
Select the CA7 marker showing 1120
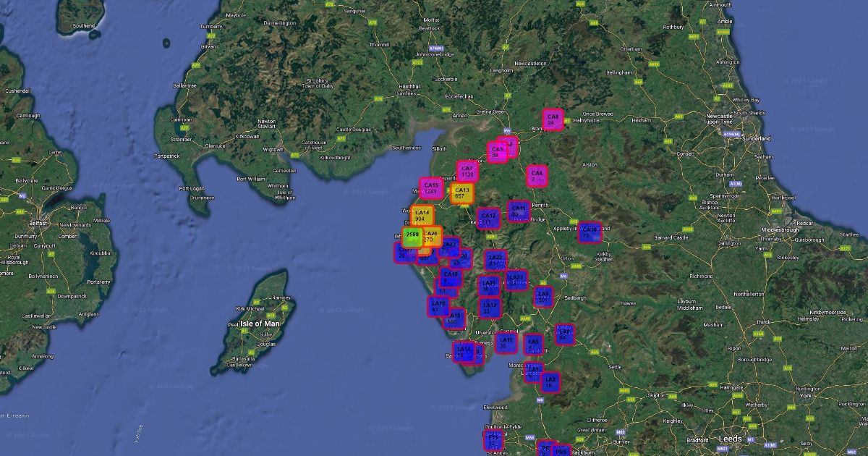coord(467,172)
